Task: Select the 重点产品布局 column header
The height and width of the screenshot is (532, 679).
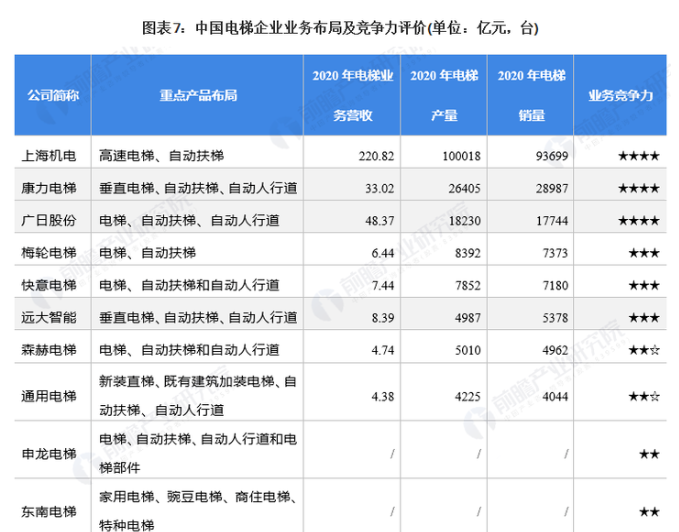Action: coord(198,95)
